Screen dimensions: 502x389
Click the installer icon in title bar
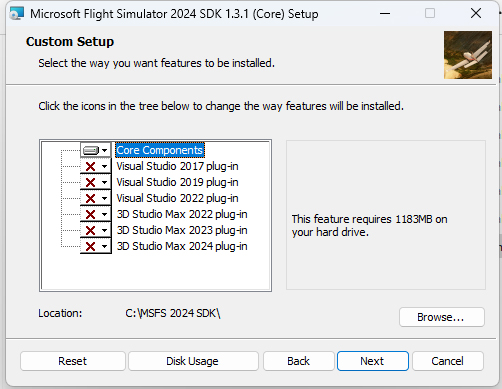click(x=17, y=14)
